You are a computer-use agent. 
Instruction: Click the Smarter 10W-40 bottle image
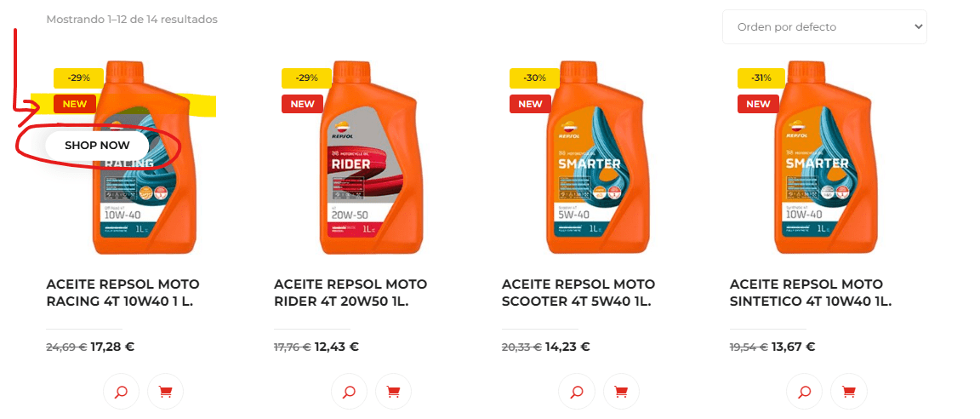[823, 158]
